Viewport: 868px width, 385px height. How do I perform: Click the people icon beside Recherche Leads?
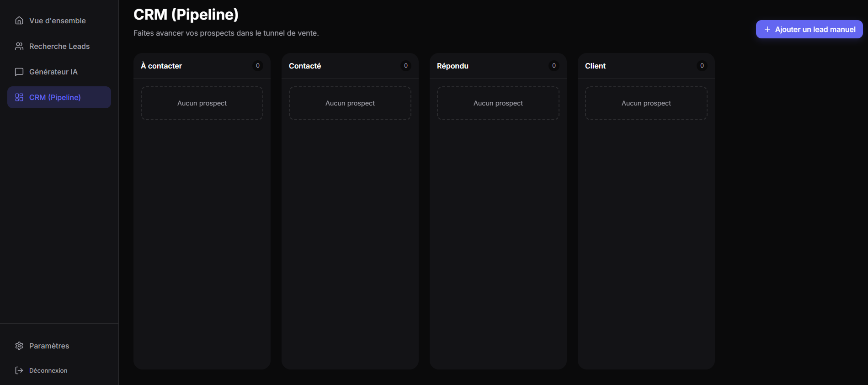click(19, 46)
